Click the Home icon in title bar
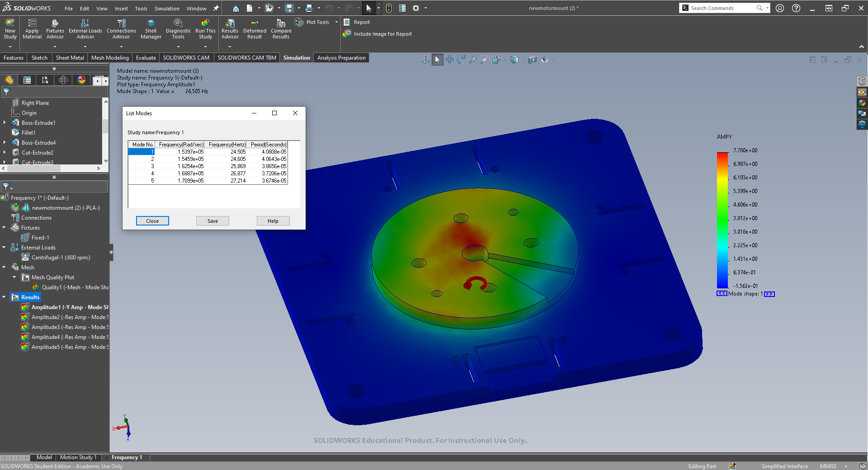The height and width of the screenshot is (470, 868). pyautogui.click(x=236, y=8)
